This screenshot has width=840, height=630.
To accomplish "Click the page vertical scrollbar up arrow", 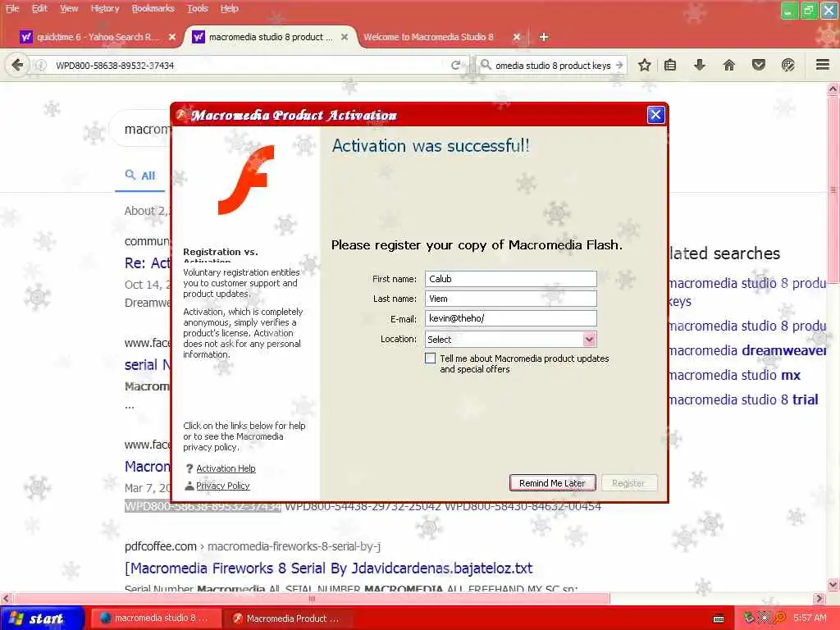I will (x=833, y=89).
